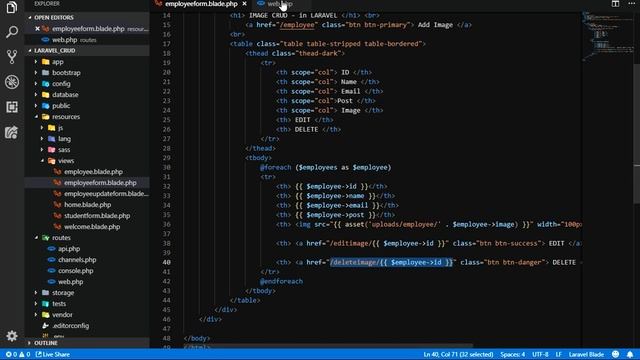Expand the lang folder

click(x=64, y=139)
